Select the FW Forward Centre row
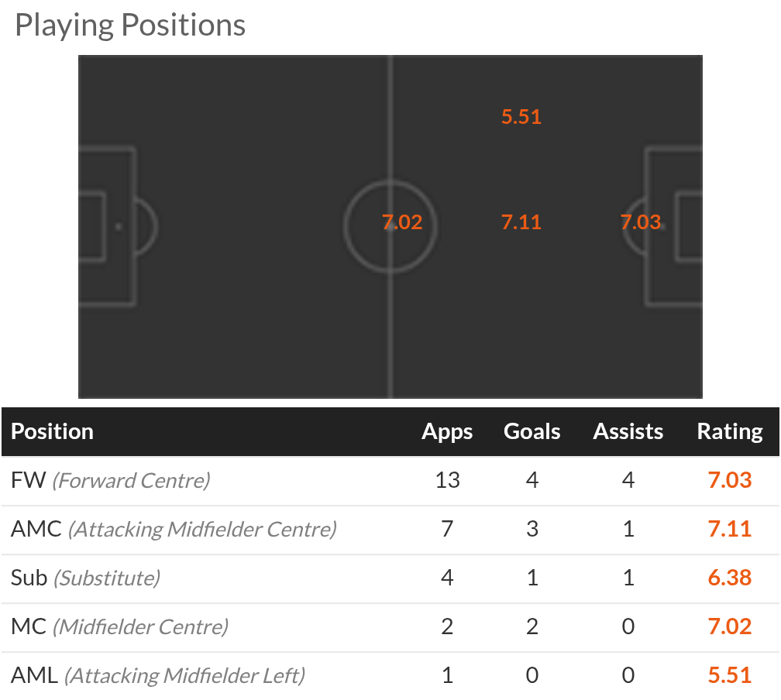Image resolution: width=781 pixels, height=700 pixels. (390, 480)
